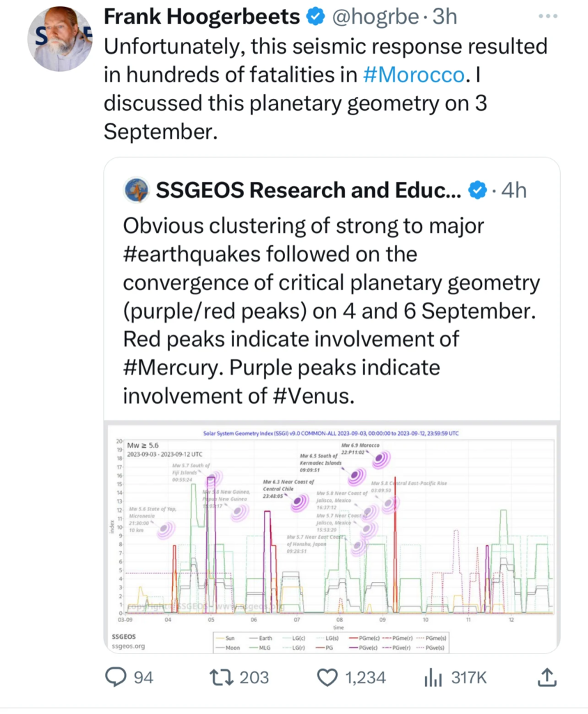Image resolution: width=588 pixels, height=714 pixels.
Task: Like the tweet with heart icon
Action: point(327,678)
